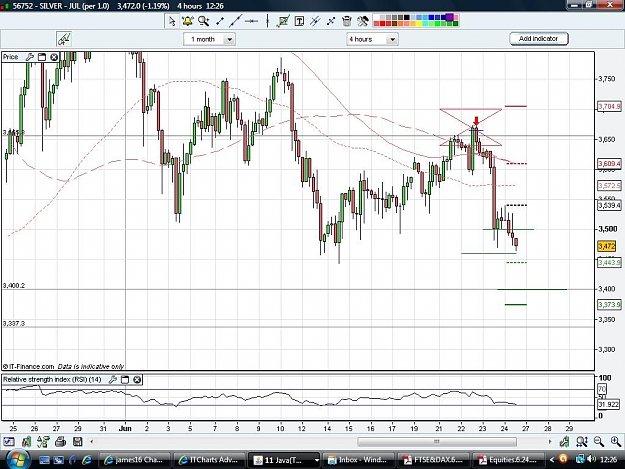Click the Price panel window detach icon
Viewport: 625px width, 469px height.
(x=42, y=57)
